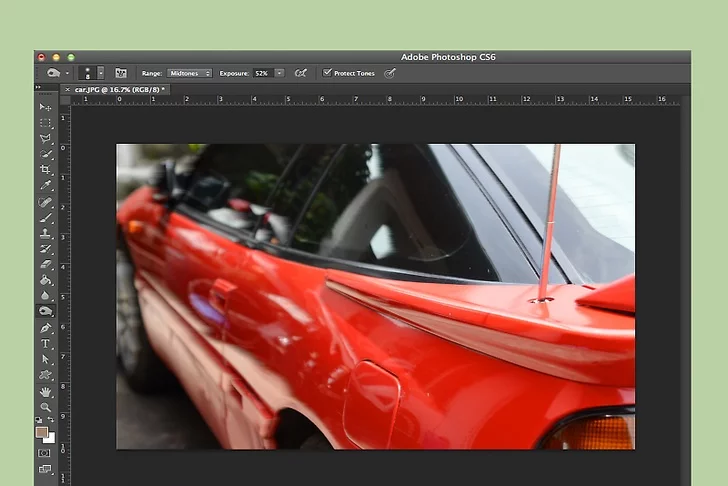Select the Eyedropper tool

point(46,186)
